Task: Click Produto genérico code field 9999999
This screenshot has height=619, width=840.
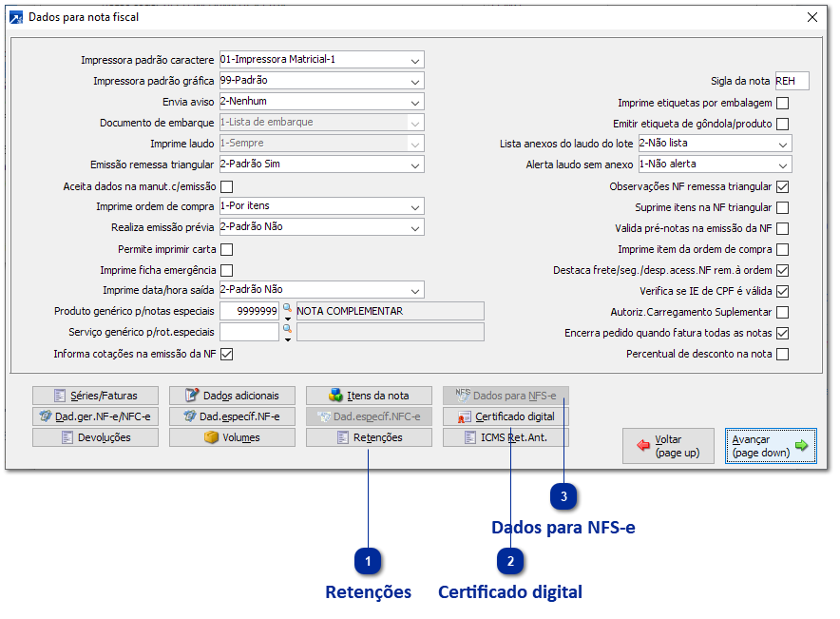Action: (x=249, y=311)
